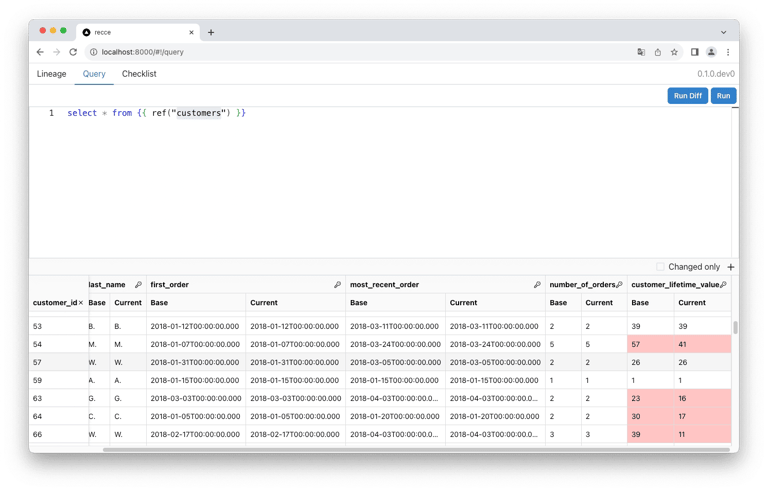Click the macOS green maximize window button
This screenshot has height=491, width=768.
point(63,30)
